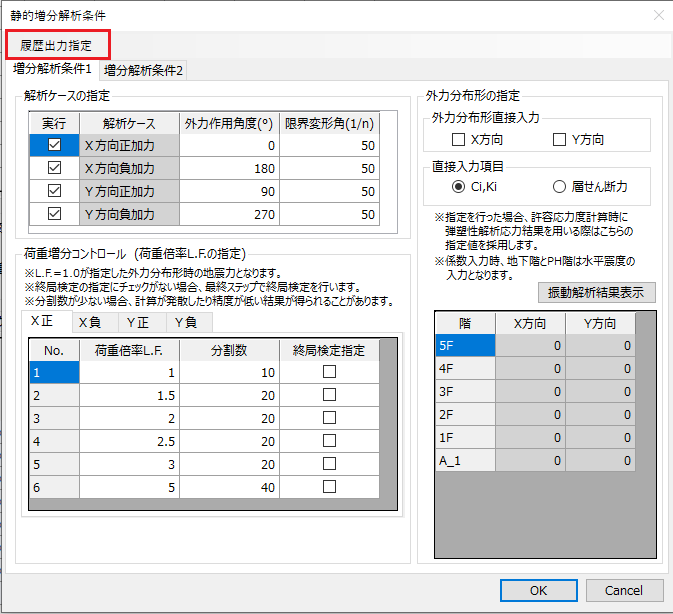Confirm with the OK button
673x614 pixels.
(x=539, y=590)
